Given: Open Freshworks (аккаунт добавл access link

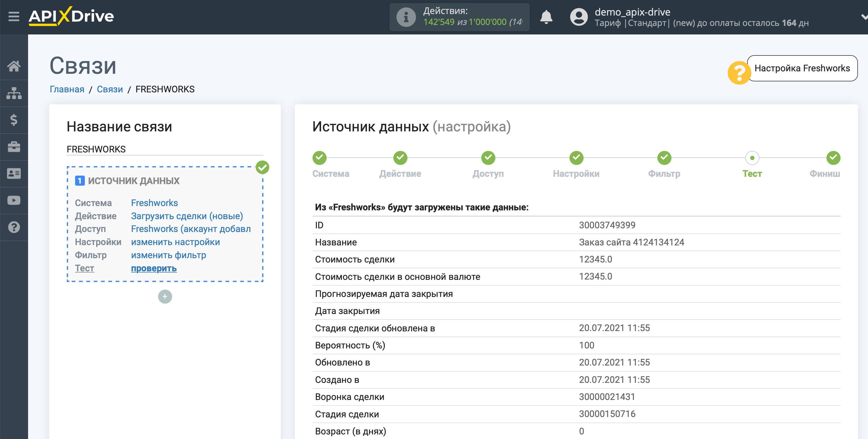Looking at the screenshot, I should (191, 229).
